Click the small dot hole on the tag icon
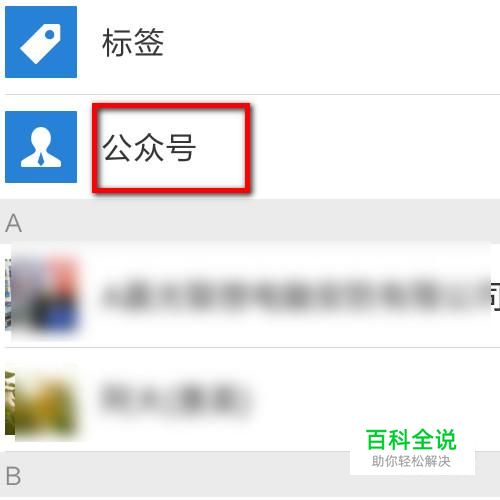 click(50, 34)
